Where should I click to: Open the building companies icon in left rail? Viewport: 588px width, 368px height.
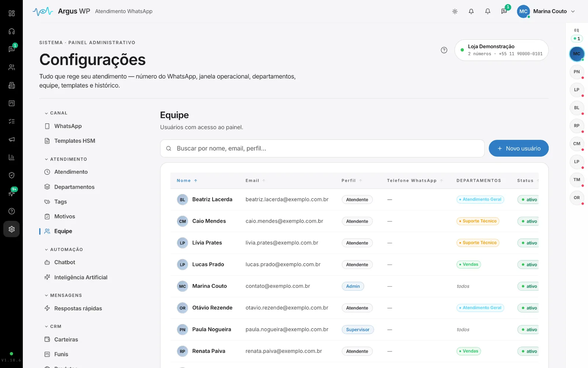tap(11, 85)
